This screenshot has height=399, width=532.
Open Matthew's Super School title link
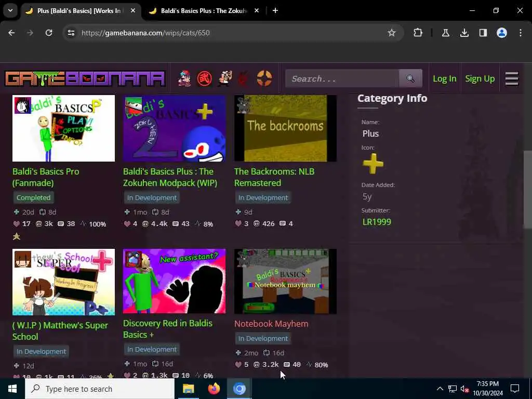pos(60,331)
